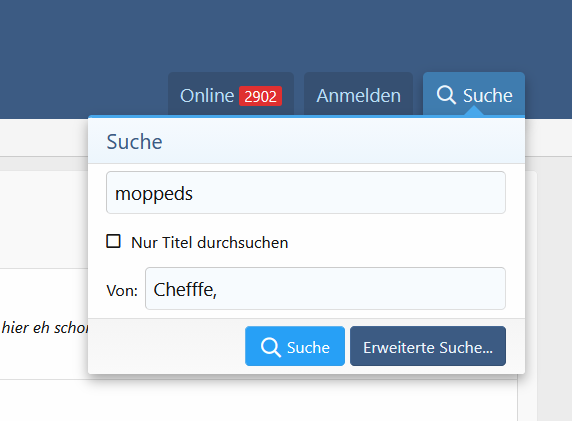The height and width of the screenshot is (421, 572).
Task: Click the word Online next to the badge
Action: click(x=207, y=96)
